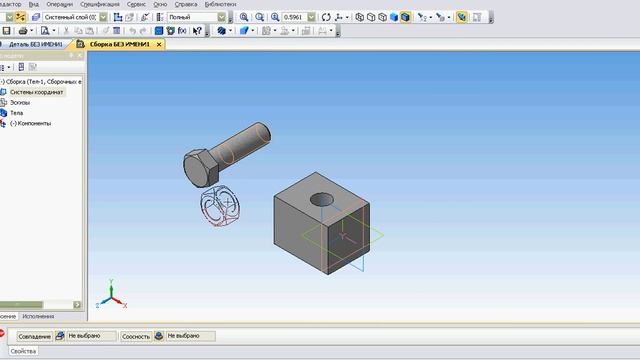Select Эскизы tree item
The width and height of the screenshot is (640, 360).
point(20,102)
